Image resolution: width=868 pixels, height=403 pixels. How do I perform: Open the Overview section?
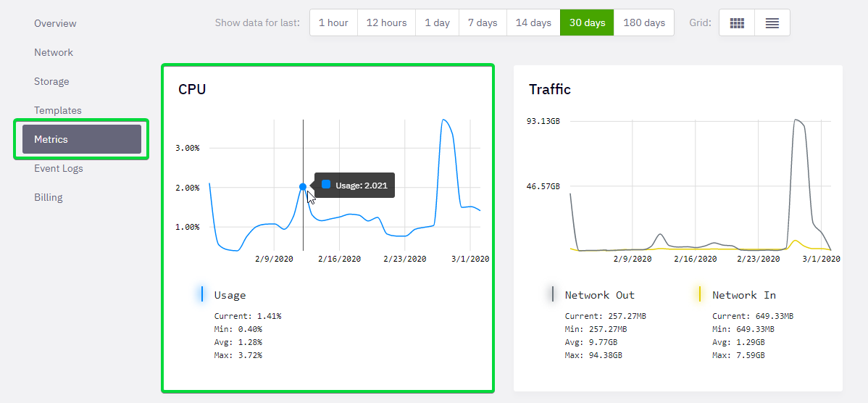(55, 23)
